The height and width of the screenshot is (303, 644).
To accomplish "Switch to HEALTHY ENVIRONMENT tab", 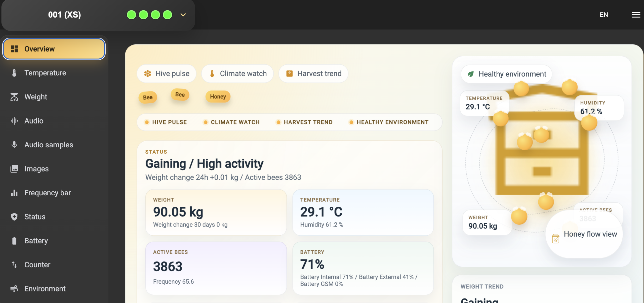I will point(389,122).
